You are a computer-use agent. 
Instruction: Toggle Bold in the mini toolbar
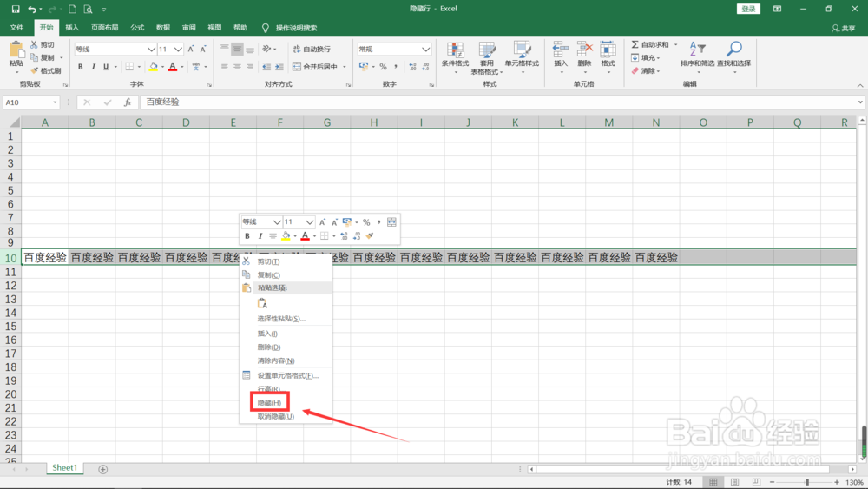point(247,236)
